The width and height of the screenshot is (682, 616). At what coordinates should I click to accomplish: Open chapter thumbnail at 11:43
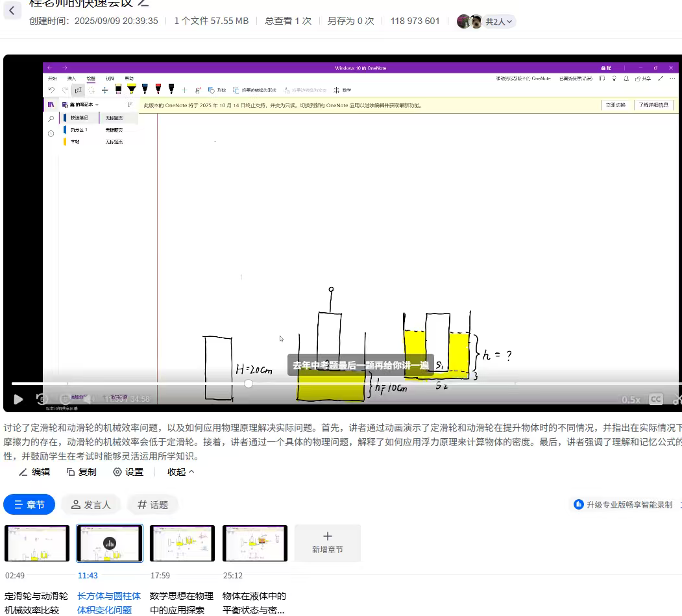click(x=110, y=543)
